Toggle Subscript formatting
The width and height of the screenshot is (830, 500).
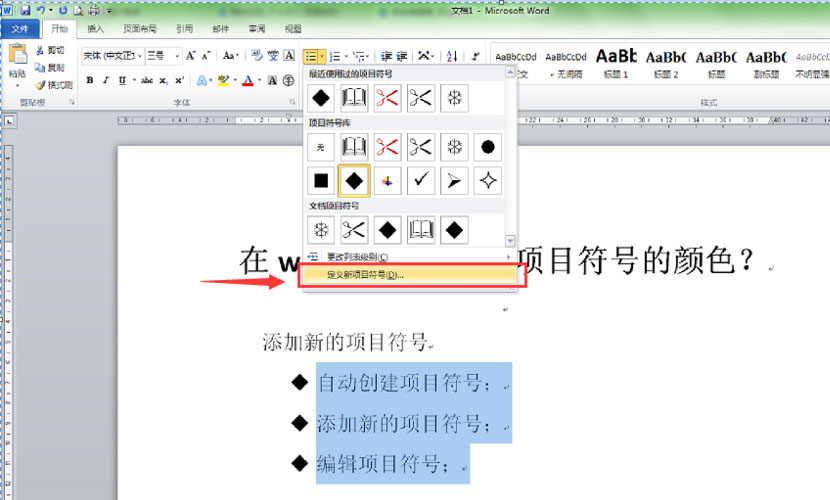164,80
